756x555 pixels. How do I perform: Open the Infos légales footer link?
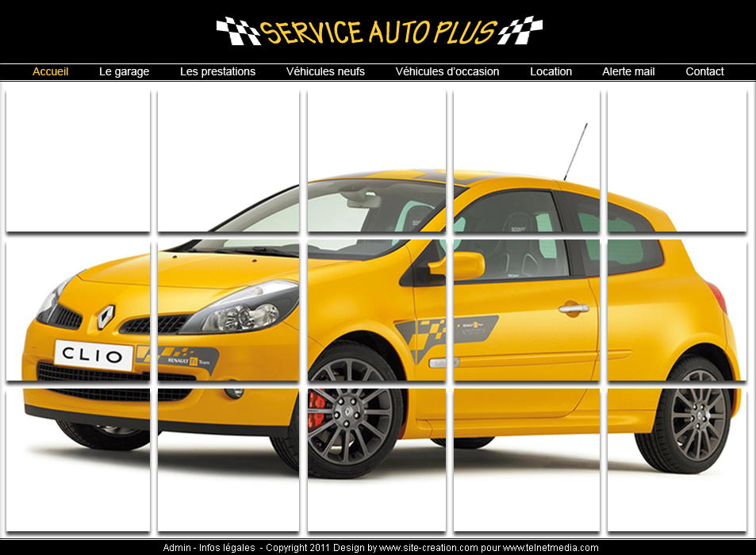pyautogui.click(x=227, y=548)
